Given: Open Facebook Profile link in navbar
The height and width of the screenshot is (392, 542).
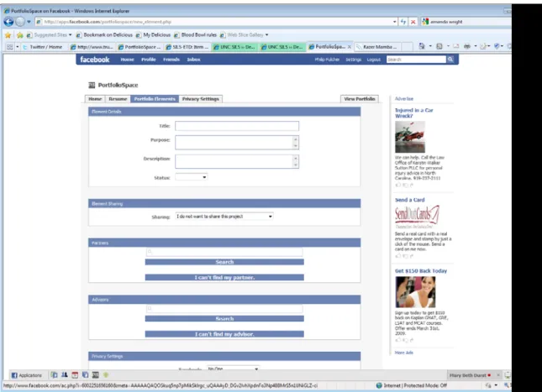Looking at the screenshot, I should [x=149, y=60].
